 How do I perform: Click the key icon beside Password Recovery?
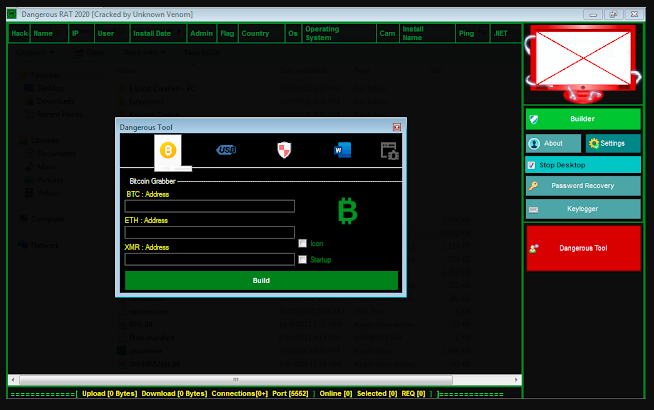[534, 186]
